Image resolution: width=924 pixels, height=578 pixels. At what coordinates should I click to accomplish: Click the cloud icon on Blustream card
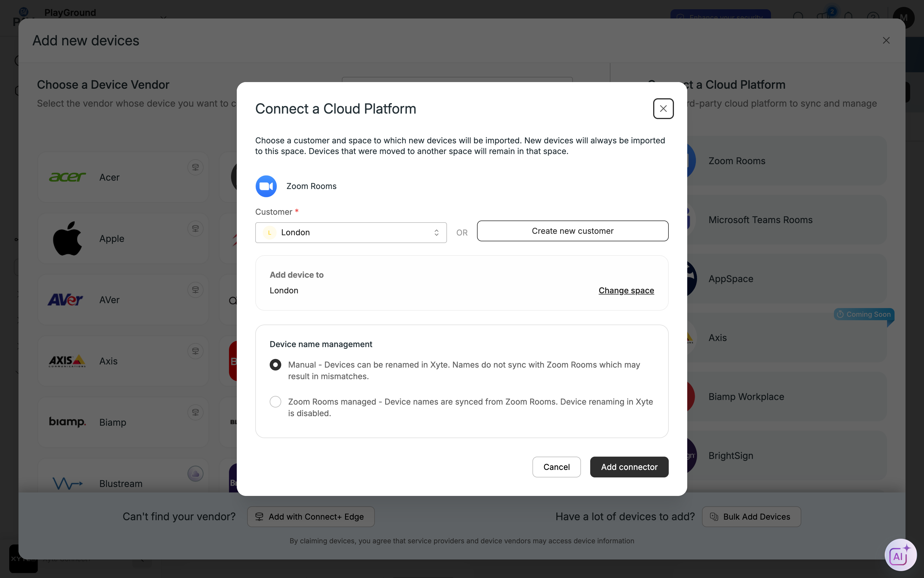195,474
